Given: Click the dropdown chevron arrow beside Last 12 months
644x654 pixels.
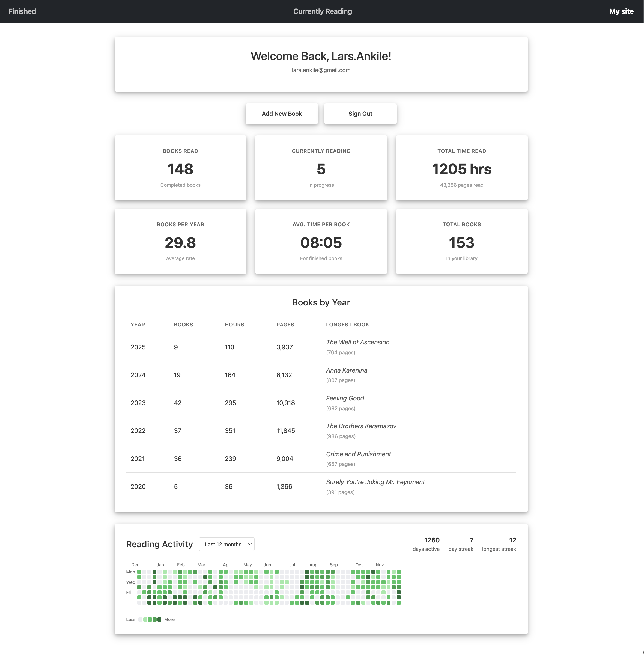Looking at the screenshot, I should coord(250,544).
